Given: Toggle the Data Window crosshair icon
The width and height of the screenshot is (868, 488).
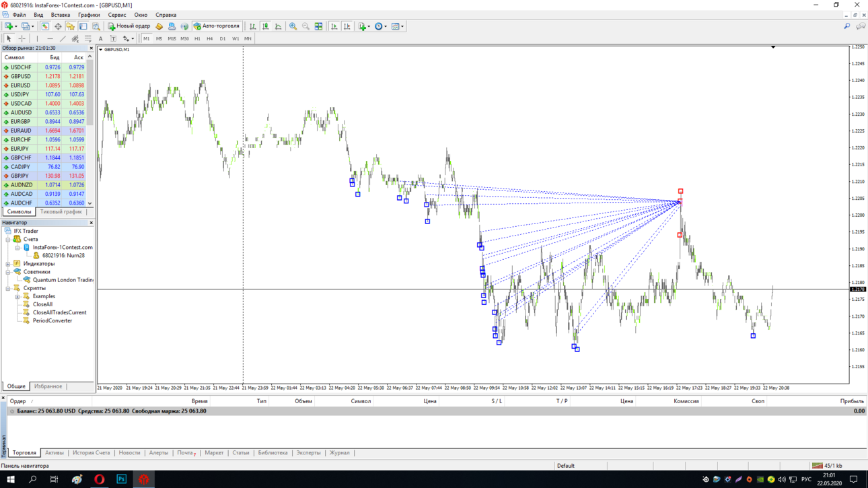Looking at the screenshot, I should [x=58, y=26].
